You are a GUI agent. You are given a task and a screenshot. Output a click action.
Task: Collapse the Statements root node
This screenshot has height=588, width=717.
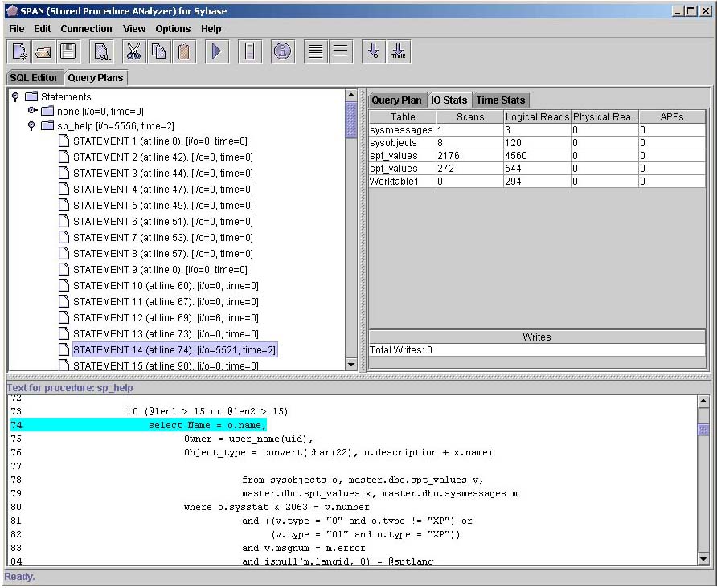(15, 97)
